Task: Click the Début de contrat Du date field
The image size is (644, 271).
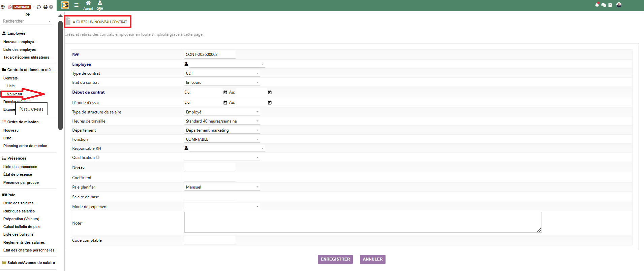Action: click(x=207, y=92)
